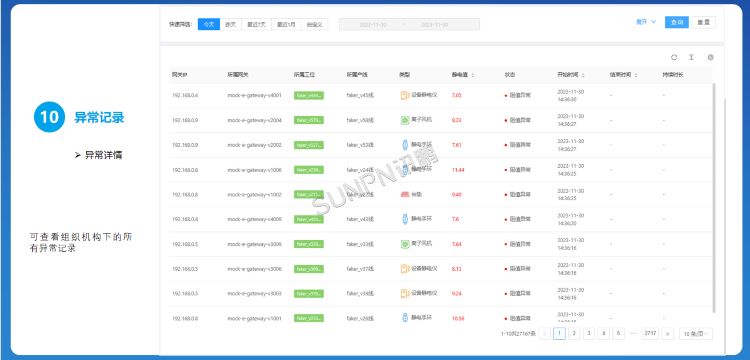Viewport: 750px width, 360px height.
Task: Click the pagination ellipsis to jump pages
Action: (633, 334)
